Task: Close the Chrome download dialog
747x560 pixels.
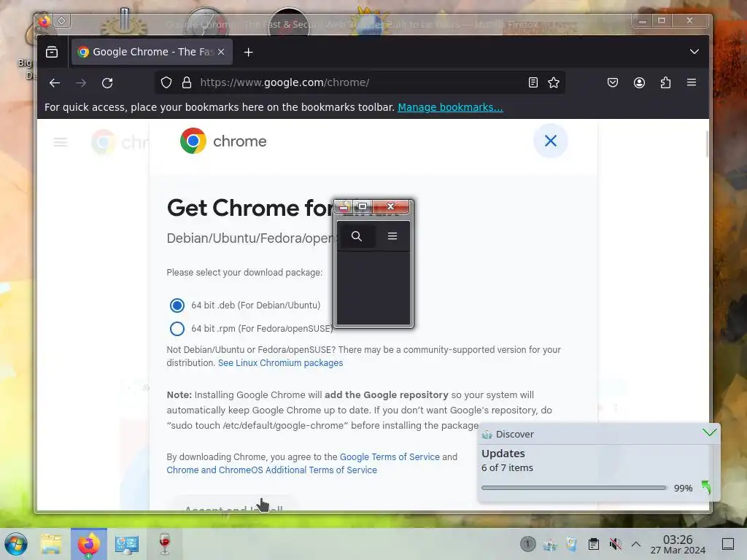Action: (x=551, y=141)
